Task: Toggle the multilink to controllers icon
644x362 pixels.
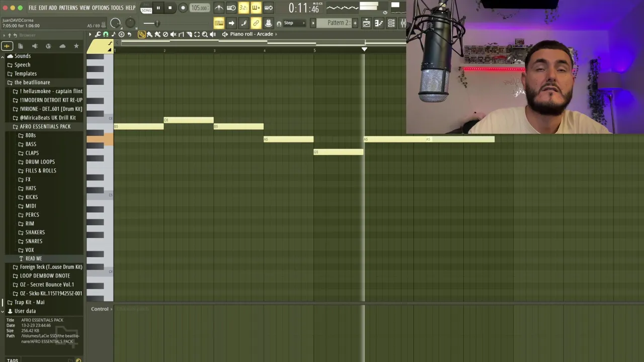Action: tap(256, 23)
